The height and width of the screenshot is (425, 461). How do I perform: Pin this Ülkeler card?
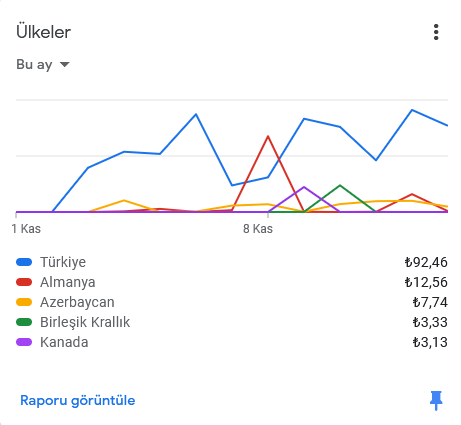coord(436,400)
